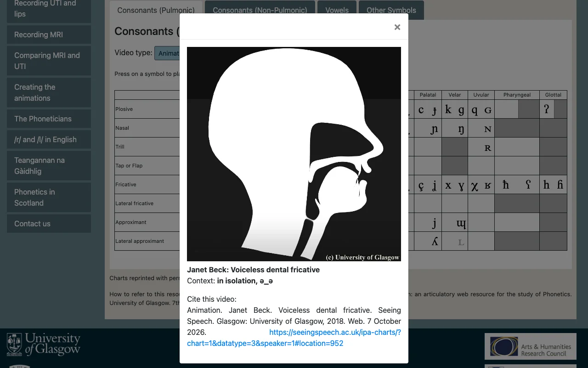588x368 pixels.
Task: Play the palatal plosive c symbol
Action: [x=421, y=109]
